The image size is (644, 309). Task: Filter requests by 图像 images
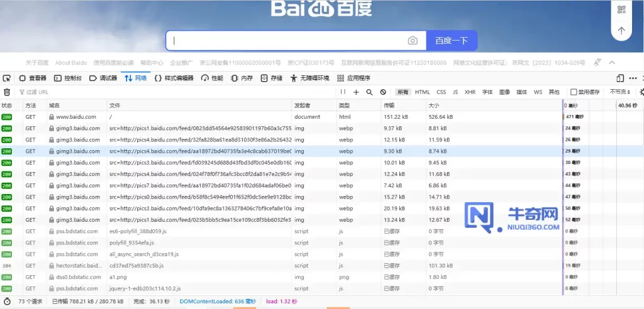tap(505, 92)
